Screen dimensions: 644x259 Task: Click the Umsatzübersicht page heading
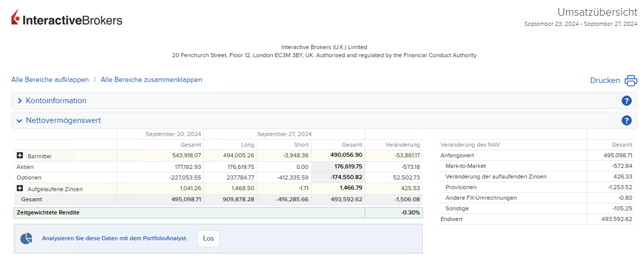(x=597, y=12)
